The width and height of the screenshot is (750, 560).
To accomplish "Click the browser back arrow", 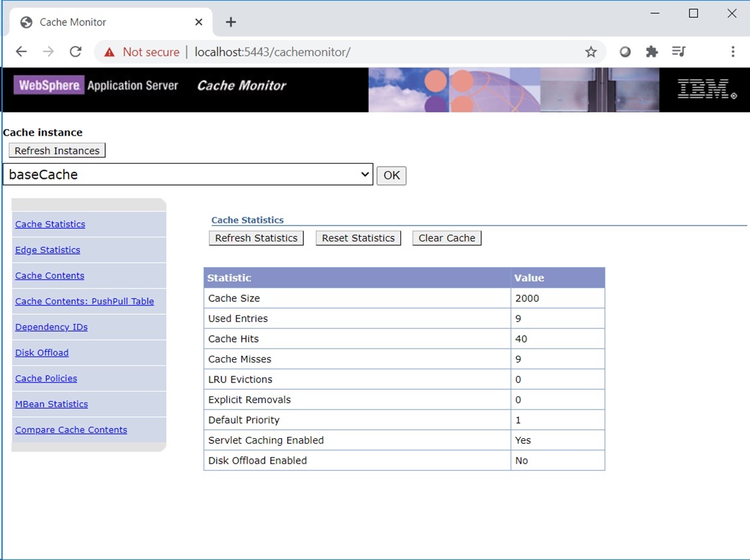I will [21, 52].
